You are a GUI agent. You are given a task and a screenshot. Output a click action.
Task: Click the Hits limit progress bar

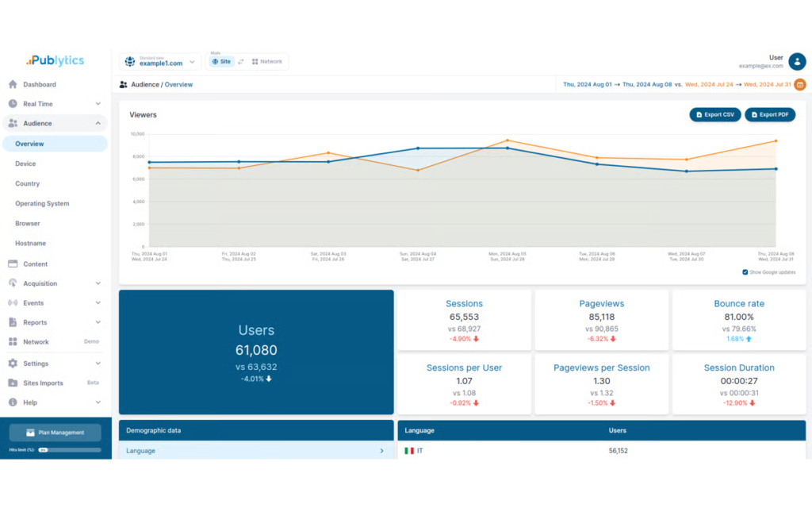(x=70, y=450)
